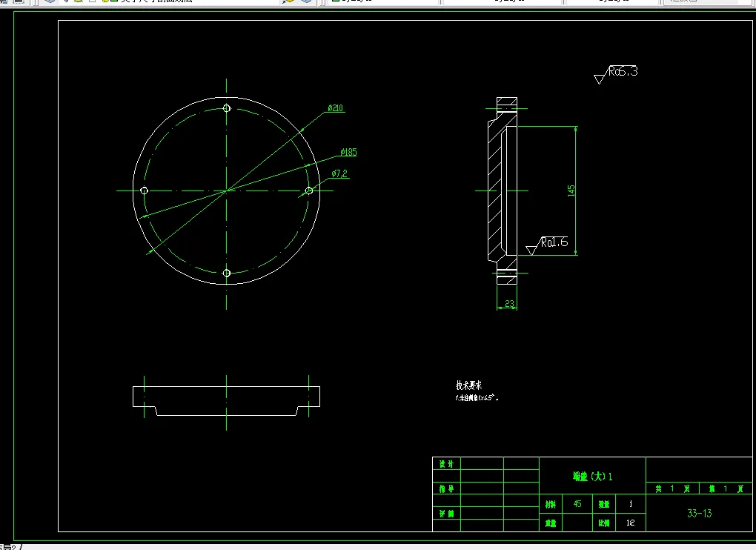The height and width of the screenshot is (550, 756).
Task: Click the 第 1 页 page number cell
Action: coord(726,488)
